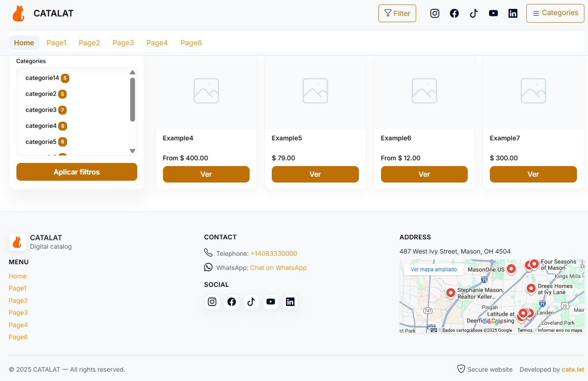Viewport: 588px width, 381px height.
Task: Select categorie14 in the categories list
Action: [42, 78]
